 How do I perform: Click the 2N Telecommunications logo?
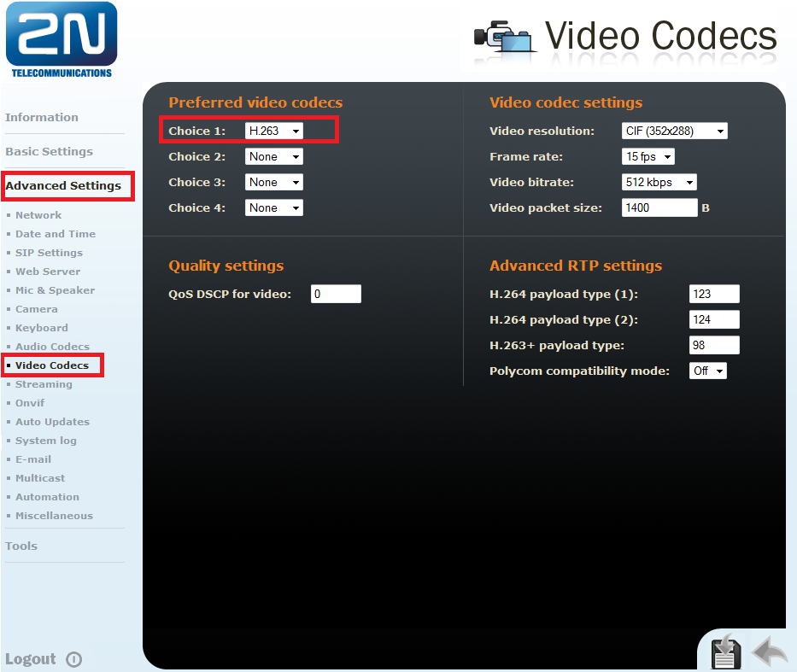[61, 40]
